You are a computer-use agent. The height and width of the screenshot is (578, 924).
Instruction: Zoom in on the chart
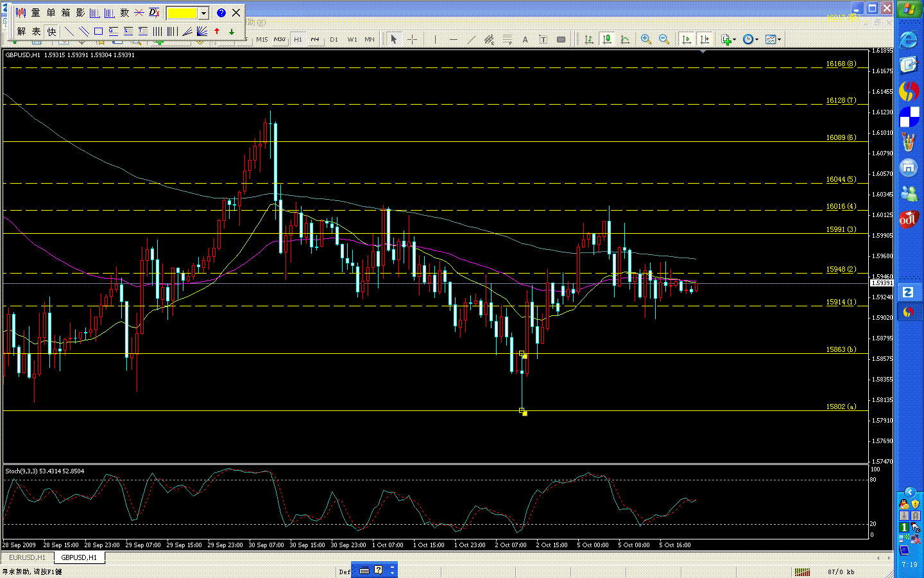(x=646, y=39)
